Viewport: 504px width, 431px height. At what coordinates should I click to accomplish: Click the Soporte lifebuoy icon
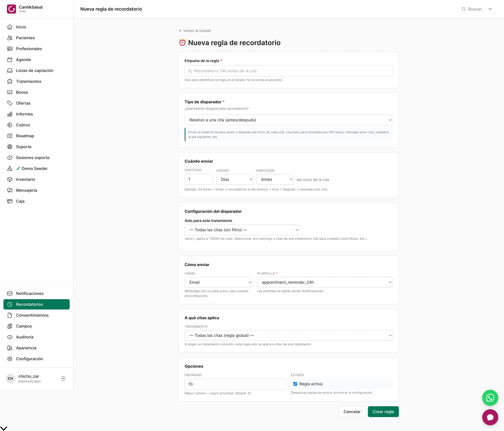[10, 147]
